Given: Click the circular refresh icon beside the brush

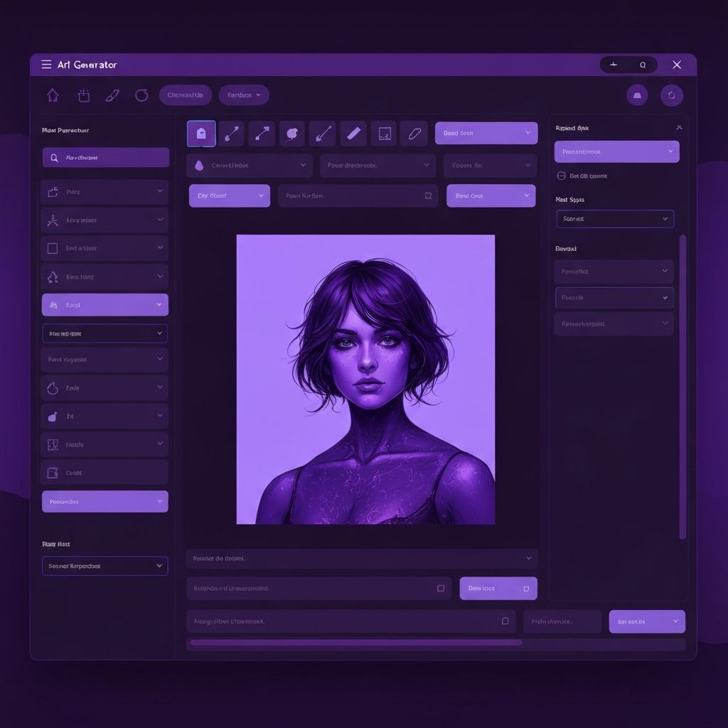Looking at the screenshot, I should pyautogui.click(x=141, y=95).
